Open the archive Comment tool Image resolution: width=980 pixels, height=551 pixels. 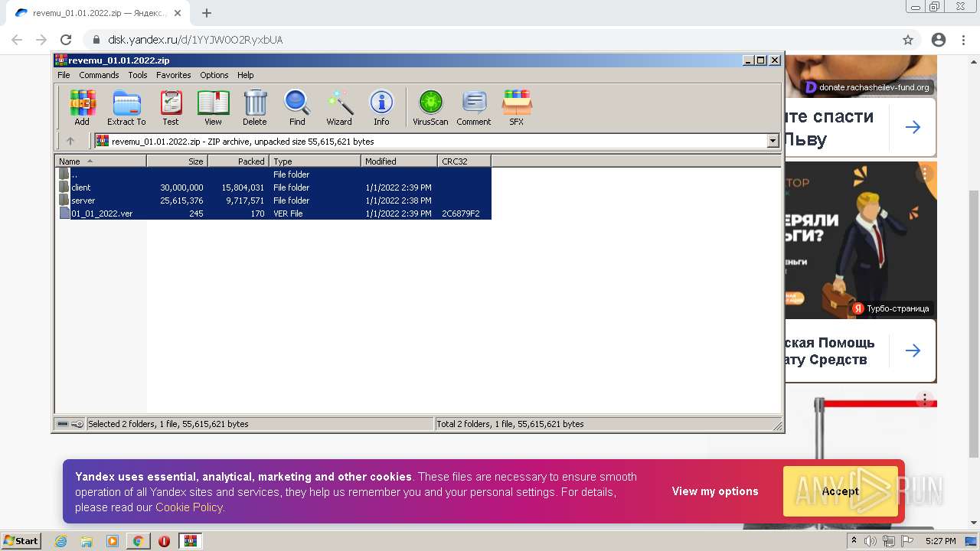tap(474, 107)
